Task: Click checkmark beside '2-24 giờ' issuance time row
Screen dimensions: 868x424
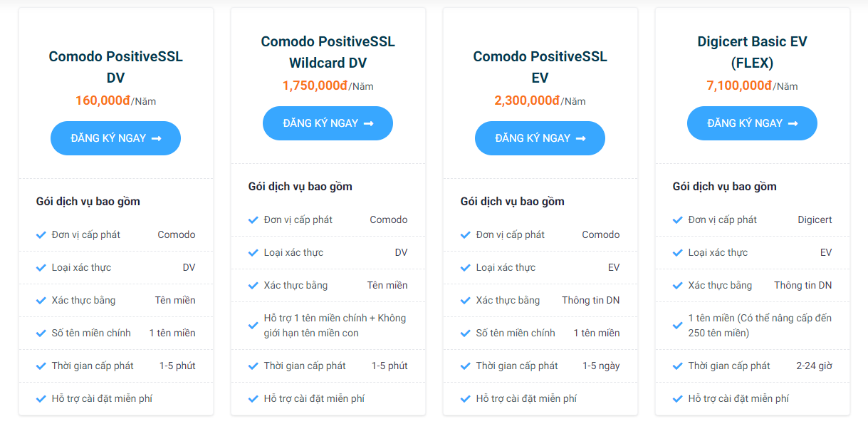Action: [678, 366]
